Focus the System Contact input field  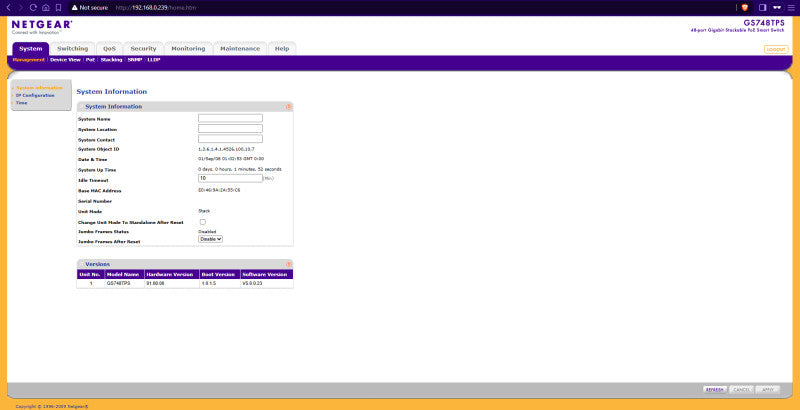click(230, 139)
